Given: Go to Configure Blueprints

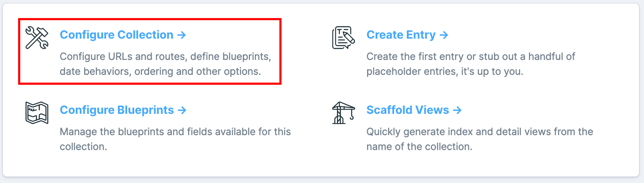Looking at the screenshot, I should tap(117, 110).
